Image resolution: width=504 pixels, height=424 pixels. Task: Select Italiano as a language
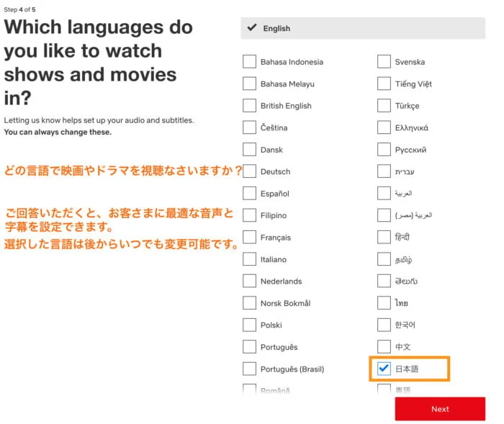pyautogui.click(x=250, y=259)
